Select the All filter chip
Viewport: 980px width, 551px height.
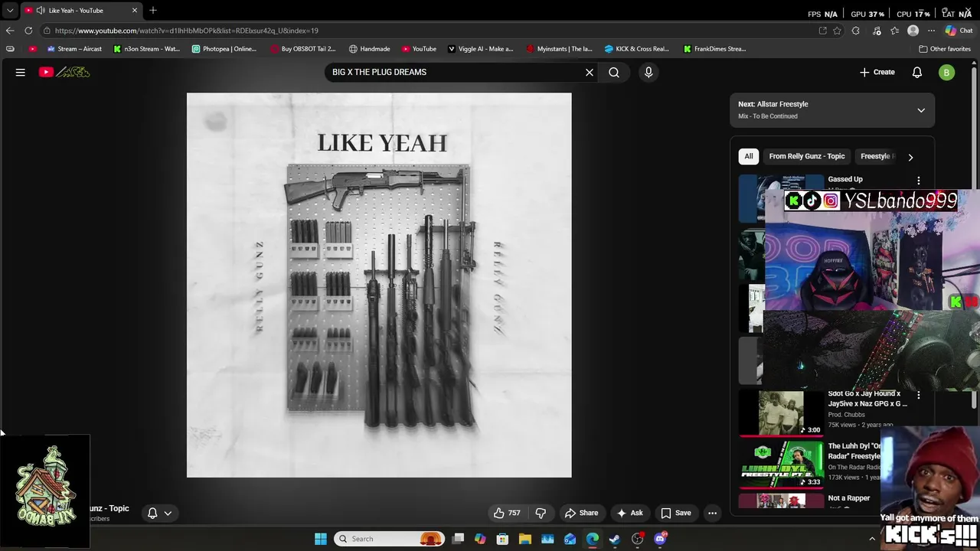749,156
